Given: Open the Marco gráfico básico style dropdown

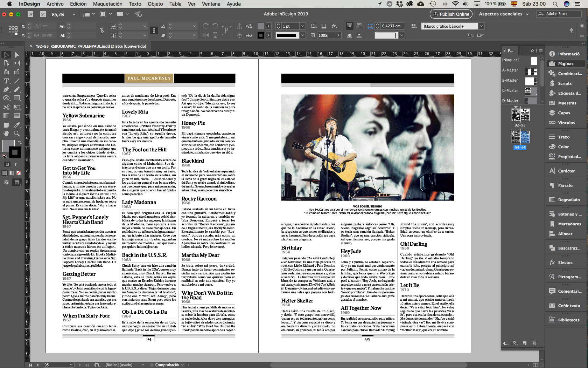Looking at the screenshot, I should [481, 26].
